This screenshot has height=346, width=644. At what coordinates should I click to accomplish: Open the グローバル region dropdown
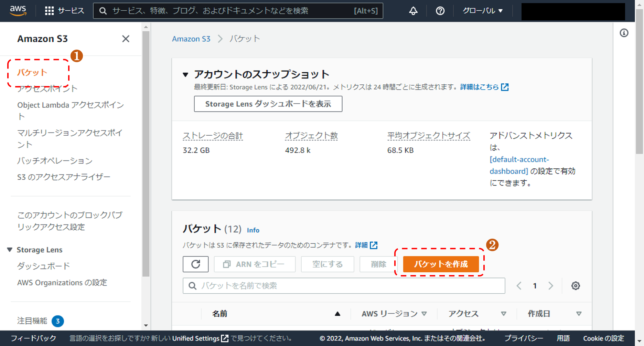click(x=482, y=11)
